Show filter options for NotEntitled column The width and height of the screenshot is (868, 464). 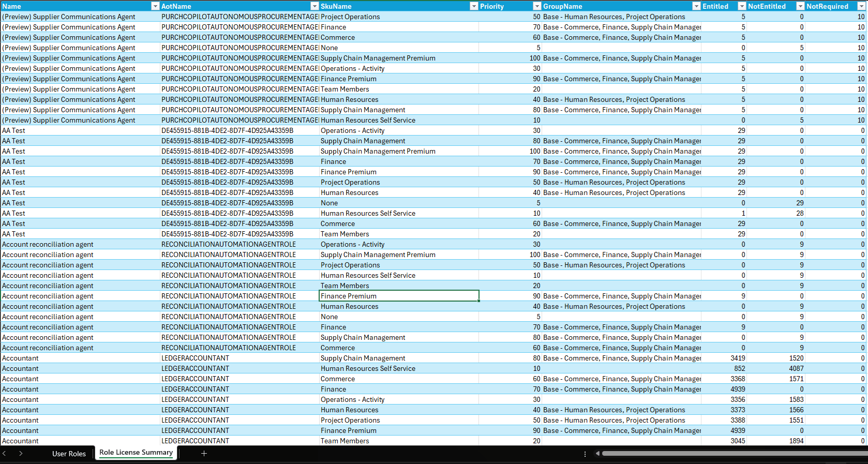coord(800,6)
